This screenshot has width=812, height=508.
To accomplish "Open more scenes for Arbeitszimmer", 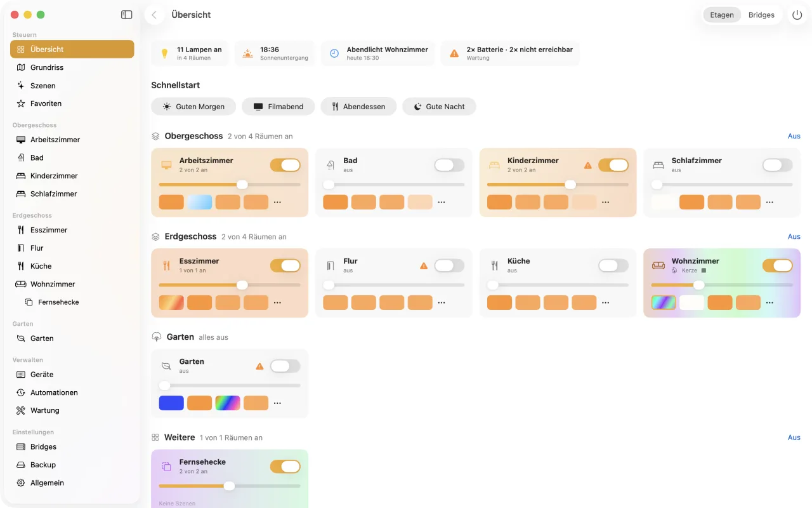I will [x=277, y=202].
